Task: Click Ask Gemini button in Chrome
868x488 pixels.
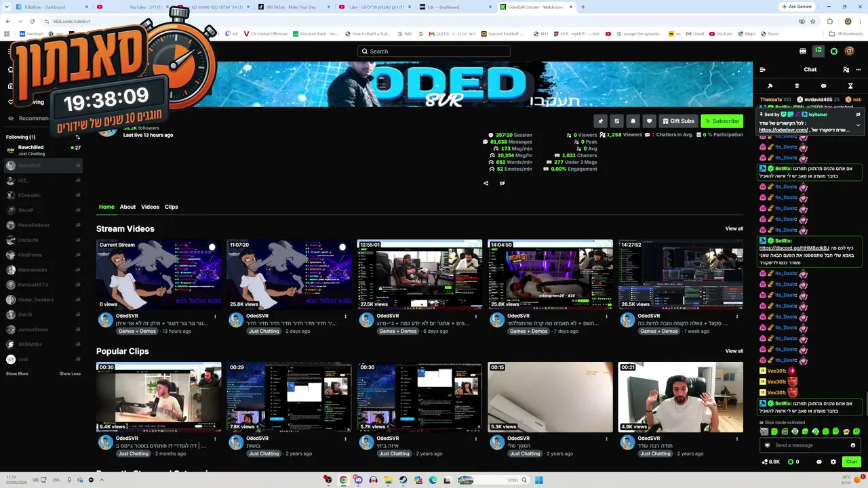Action: pyautogui.click(x=796, y=7)
